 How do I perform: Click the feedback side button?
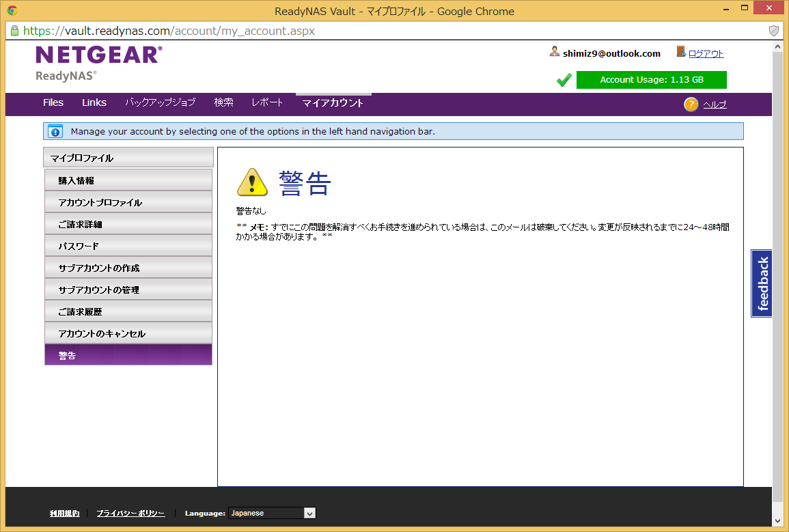tap(762, 283)
